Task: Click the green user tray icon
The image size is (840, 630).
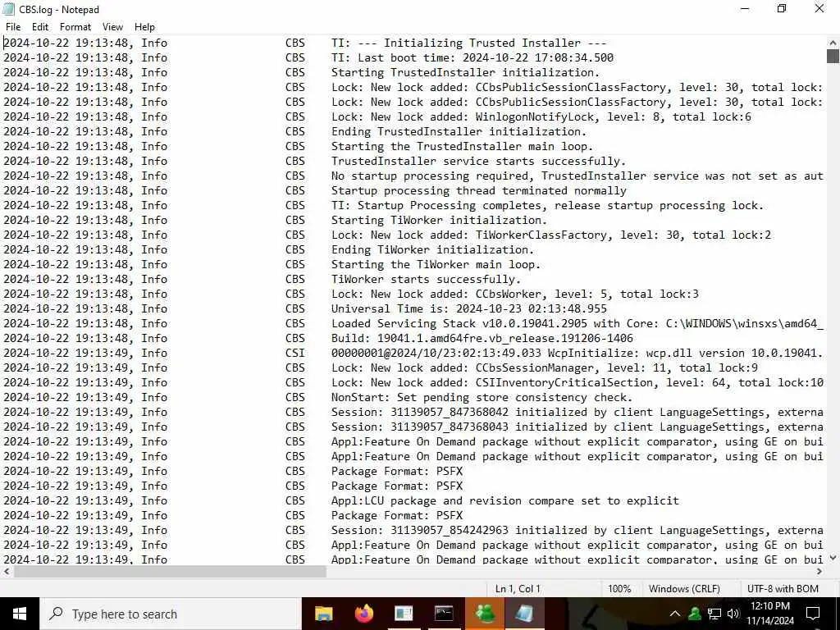Action: [x=695, y=614]
